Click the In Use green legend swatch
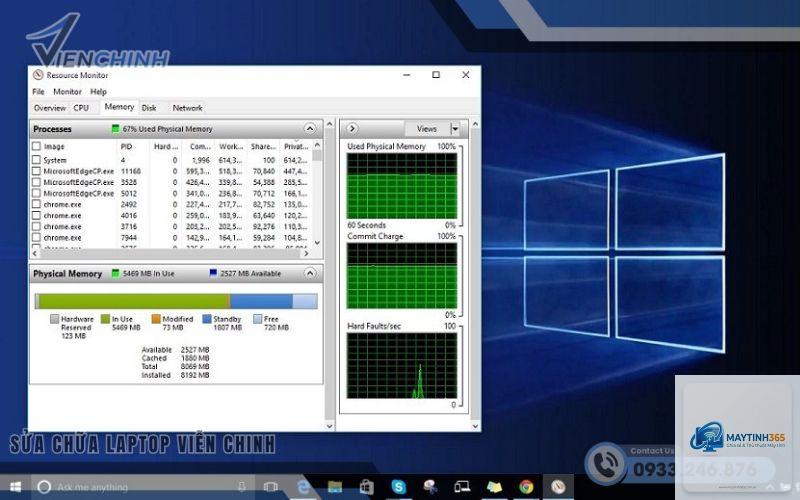Screen dimensions: 800x500 click(105, 319)
